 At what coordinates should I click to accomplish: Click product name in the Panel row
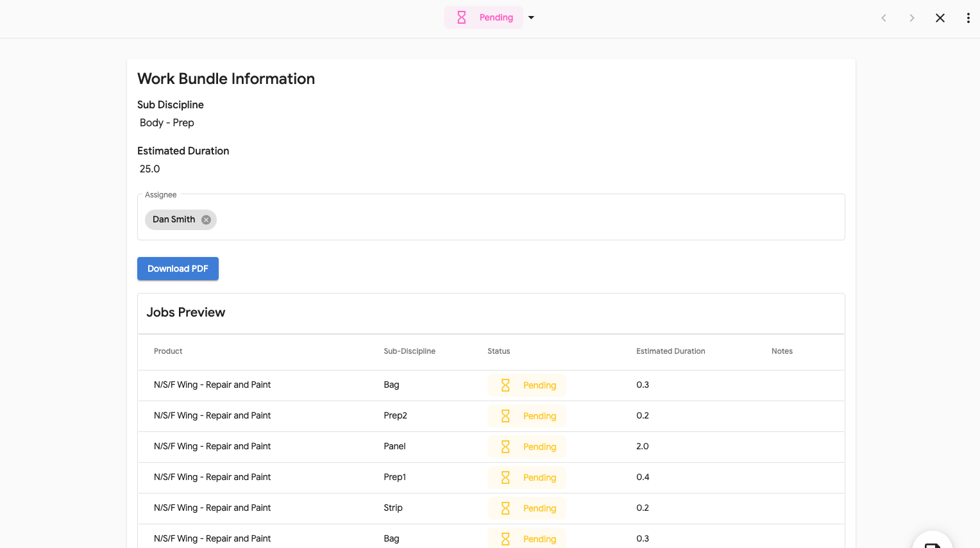[x=212, y=446]
